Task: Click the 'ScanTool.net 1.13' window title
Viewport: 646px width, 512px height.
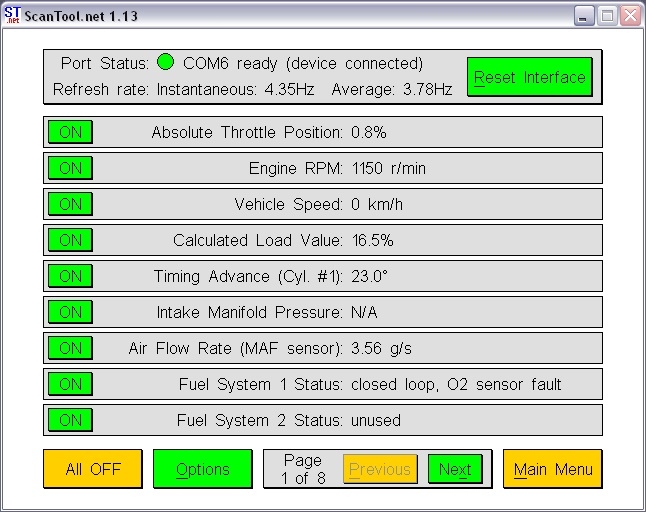Action: click(81, 16)
